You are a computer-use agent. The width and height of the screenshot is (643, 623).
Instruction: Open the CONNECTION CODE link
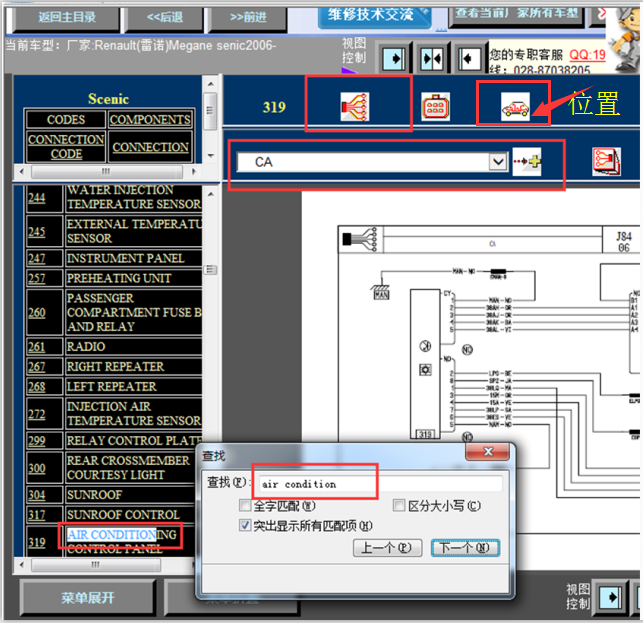click(x=66, y=146)
